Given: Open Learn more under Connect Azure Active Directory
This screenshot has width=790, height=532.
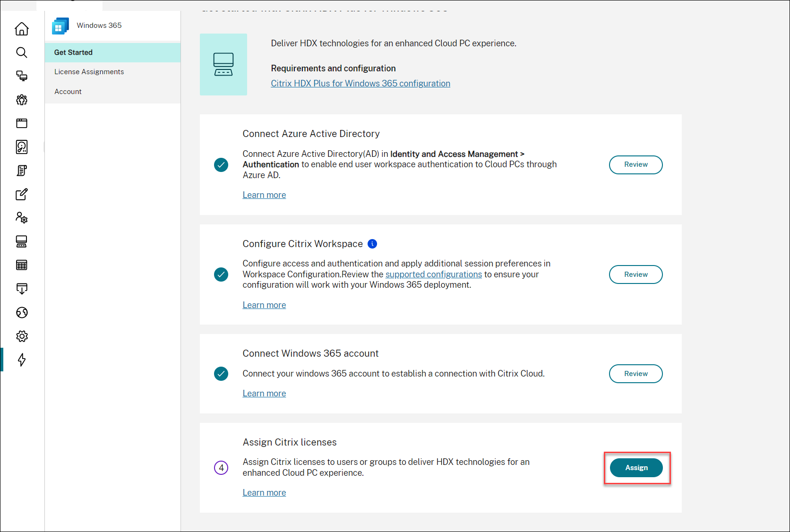Looking at the screenshot, I should pos(264,195).
